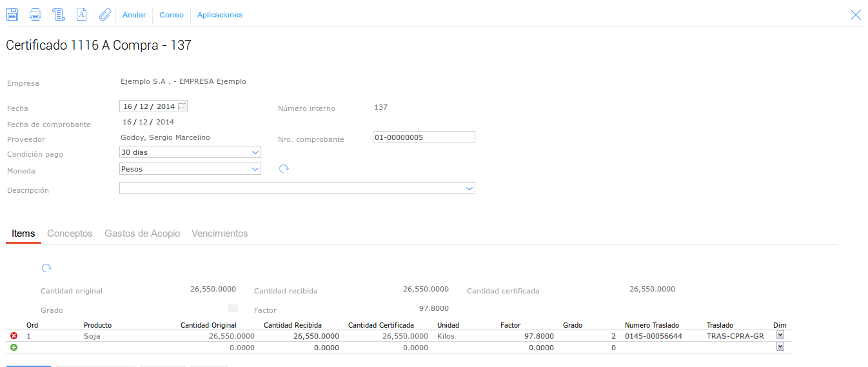Screen dimensions: 868x367
Task: Click the Cantidad Certificada column header
Action: pos(381,325)
